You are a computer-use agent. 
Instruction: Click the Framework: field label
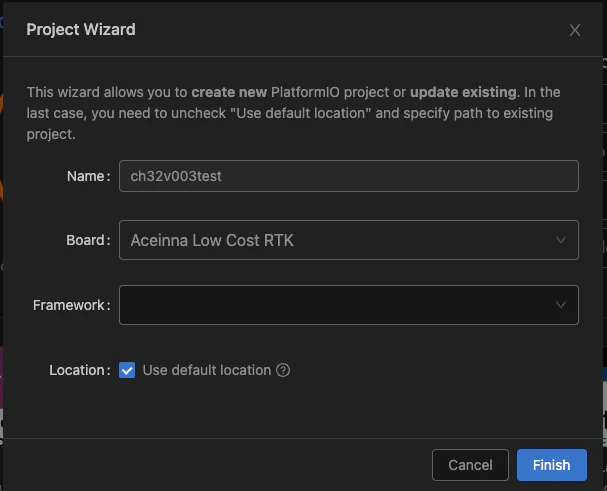[72, 305]
